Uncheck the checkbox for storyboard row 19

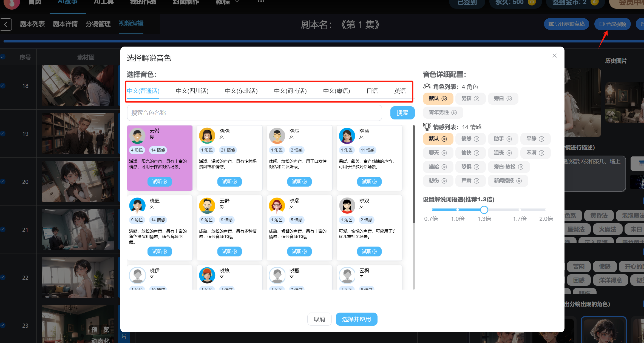pos(3,134)
